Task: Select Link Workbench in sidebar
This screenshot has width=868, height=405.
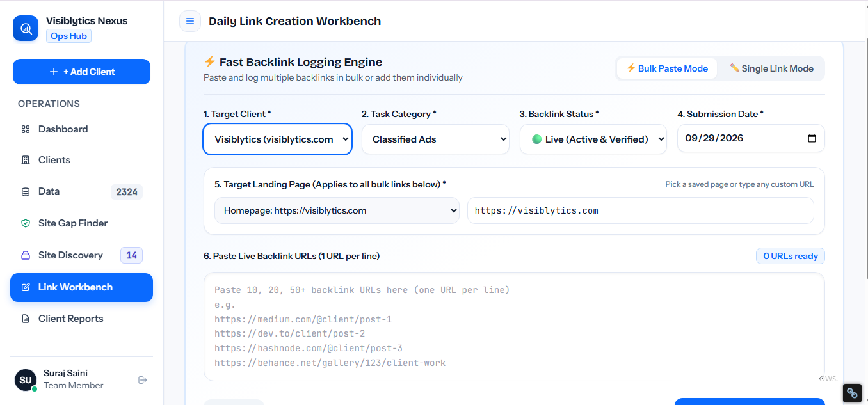Action: click(82, 287)
